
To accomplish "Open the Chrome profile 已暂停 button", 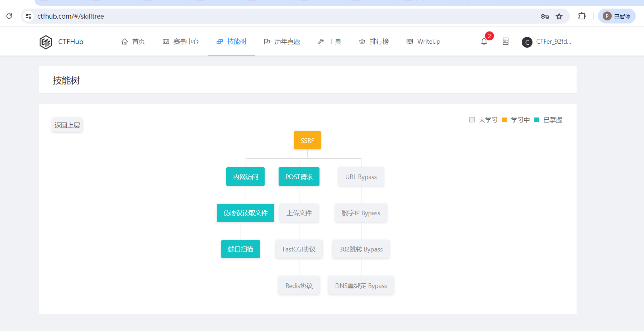I will tap(617, 16).
